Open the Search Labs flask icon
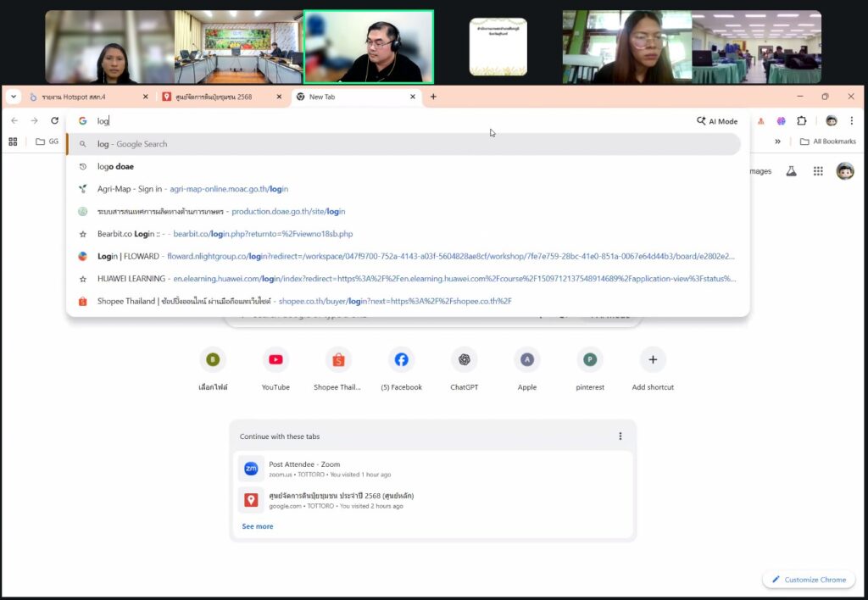The height and width of the screenshot is (600, 868). [792, 171]
